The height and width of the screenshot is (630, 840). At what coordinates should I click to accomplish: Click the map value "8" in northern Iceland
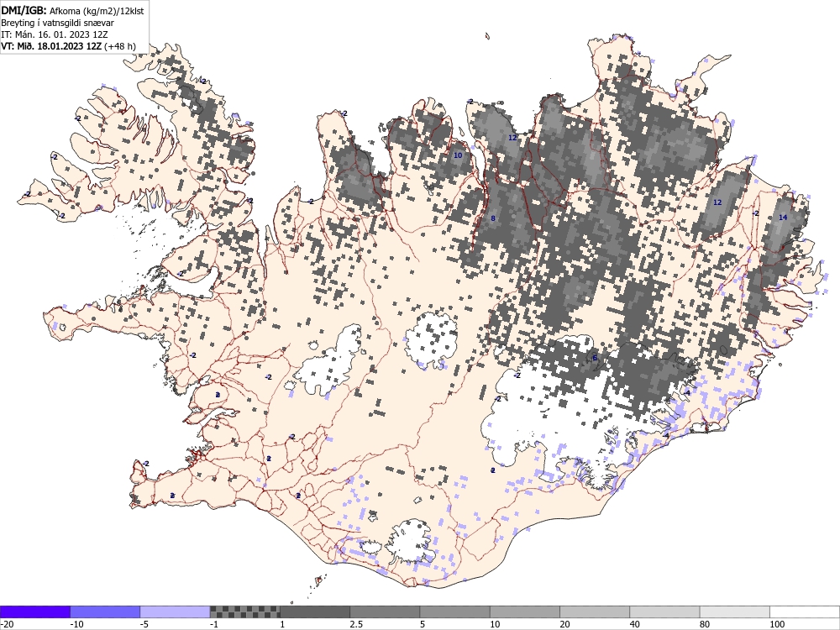point(493,218)
